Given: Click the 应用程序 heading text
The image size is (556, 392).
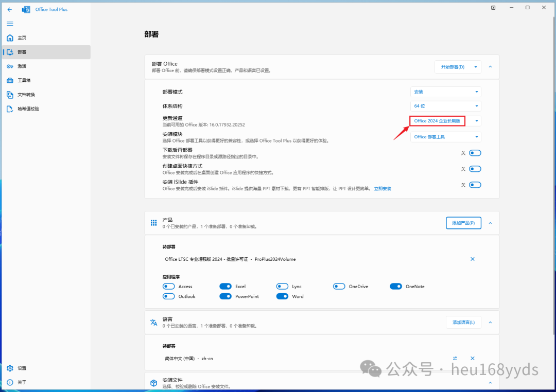Looking at the screenshot, I should (171, 277).
